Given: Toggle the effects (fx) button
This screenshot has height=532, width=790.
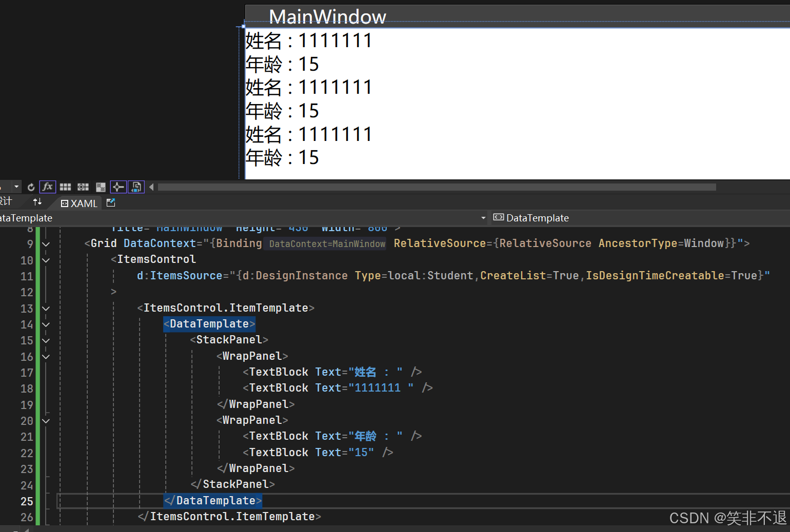Looking at the screenshot, I should point(48,187).
